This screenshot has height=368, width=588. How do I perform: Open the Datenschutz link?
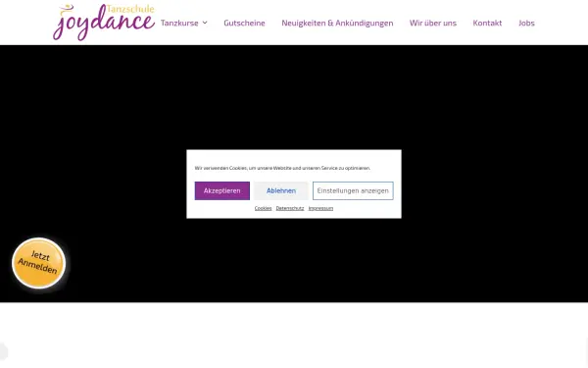click(290, 208)
